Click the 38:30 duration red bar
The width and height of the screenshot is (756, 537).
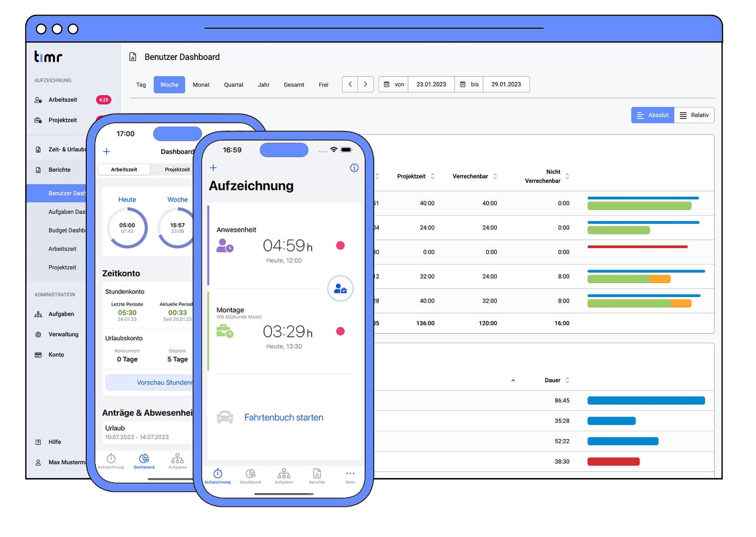point(613,461)
